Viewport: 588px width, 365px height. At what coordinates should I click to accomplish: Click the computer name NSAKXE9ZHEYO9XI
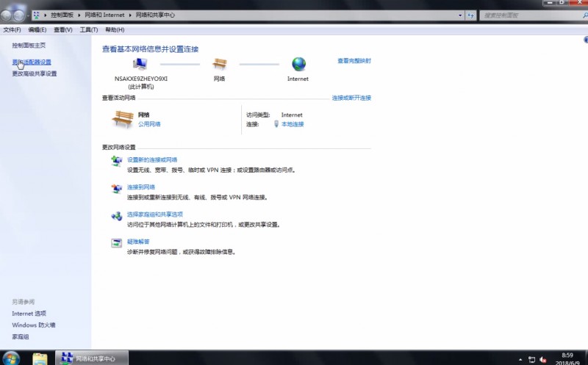pos(141,79)
